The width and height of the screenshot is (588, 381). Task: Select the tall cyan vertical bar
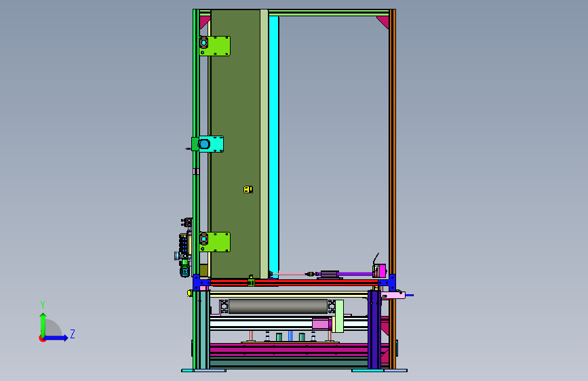pyautogui.click(x=274, y=146)
